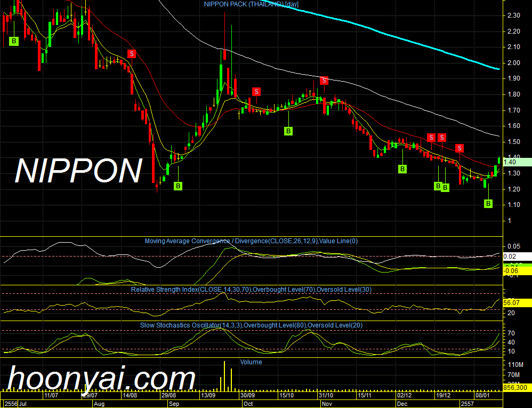Click the Slow Stochastics Oscillator indicator title
This screenshot has width=532, height=408.
tap(252, 325)
